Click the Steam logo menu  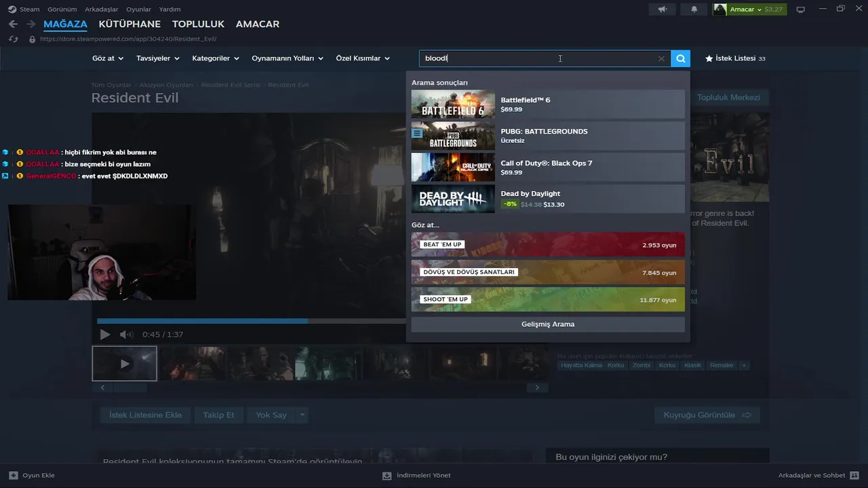(x=12, y=9)
